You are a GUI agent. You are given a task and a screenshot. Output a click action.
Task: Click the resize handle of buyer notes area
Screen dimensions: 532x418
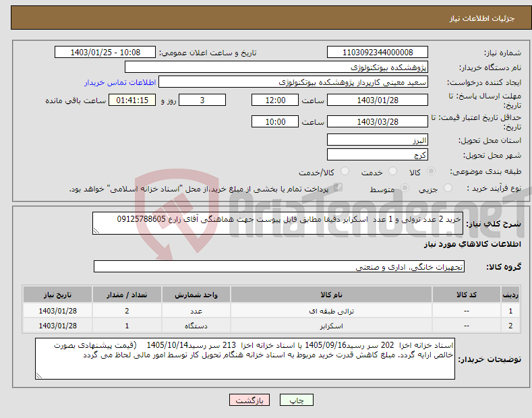tap(39, 376)
